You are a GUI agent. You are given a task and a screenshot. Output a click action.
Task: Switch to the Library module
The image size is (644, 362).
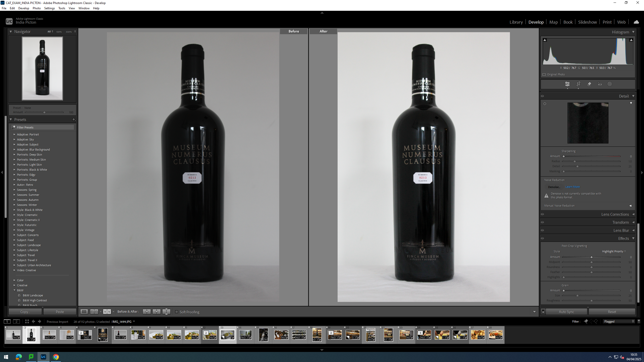pyautogui.click(x=516, y=22)
